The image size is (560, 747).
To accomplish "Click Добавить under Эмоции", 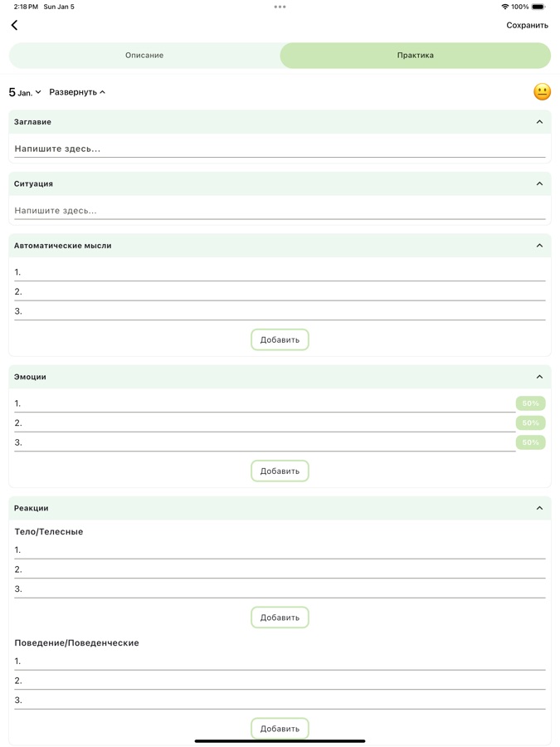I will pos(280,471).
